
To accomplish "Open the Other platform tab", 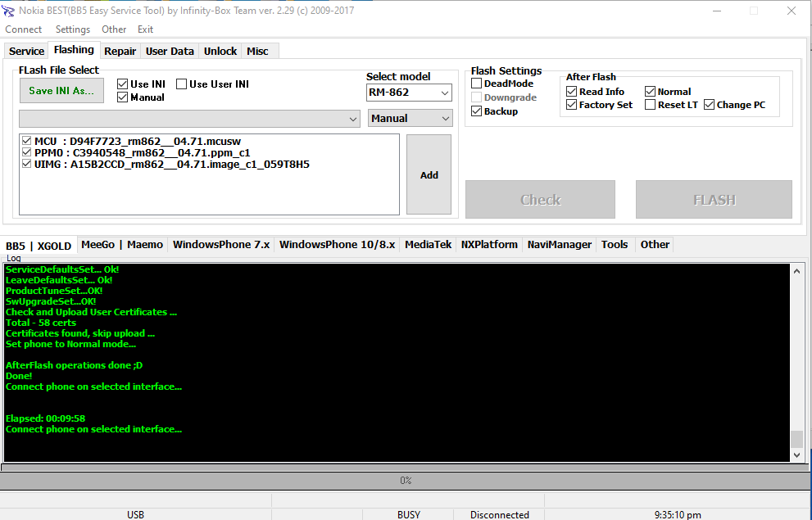I will pos(655,245).
